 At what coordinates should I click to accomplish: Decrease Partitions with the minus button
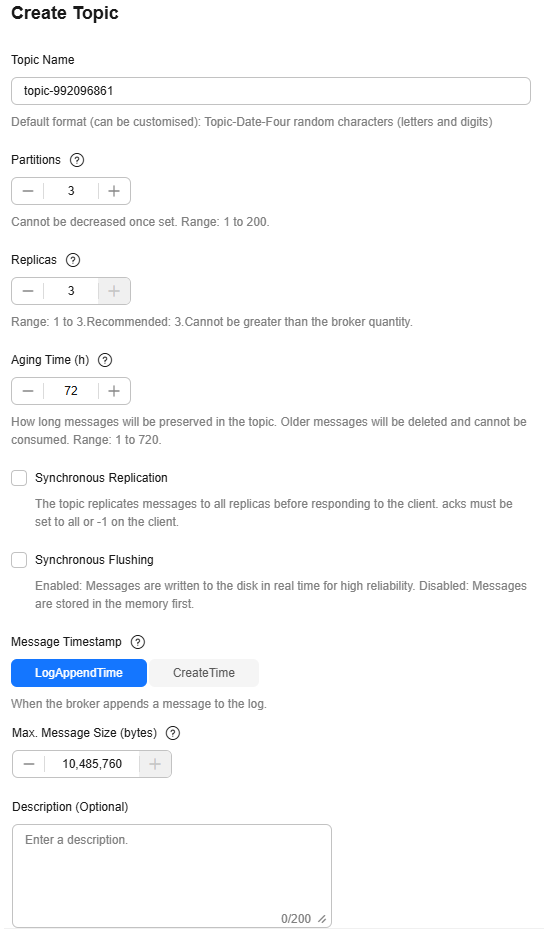point(28,191)
